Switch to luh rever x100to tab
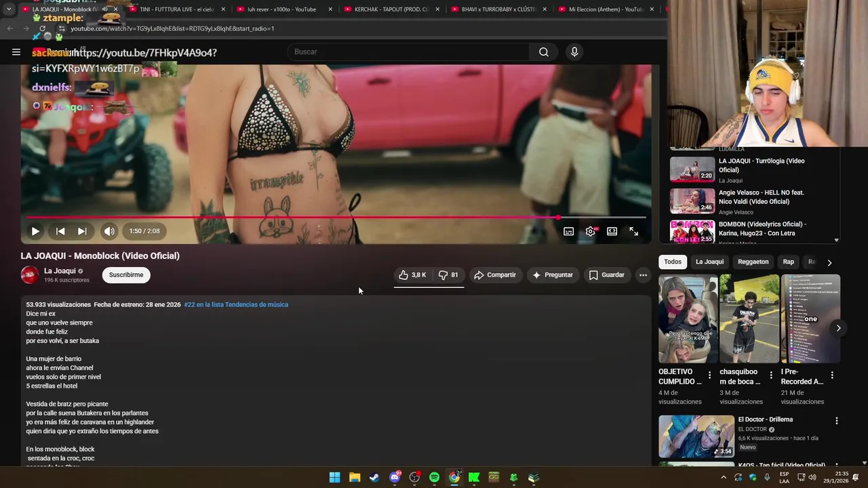The width and height of the screenshot is (868, 488). [x=283, y=9]
